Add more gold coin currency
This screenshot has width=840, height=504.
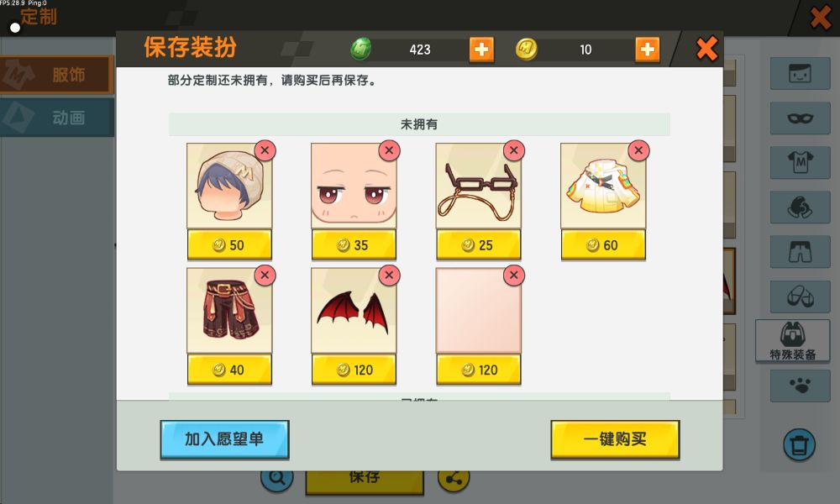click(x=647, y=50)
